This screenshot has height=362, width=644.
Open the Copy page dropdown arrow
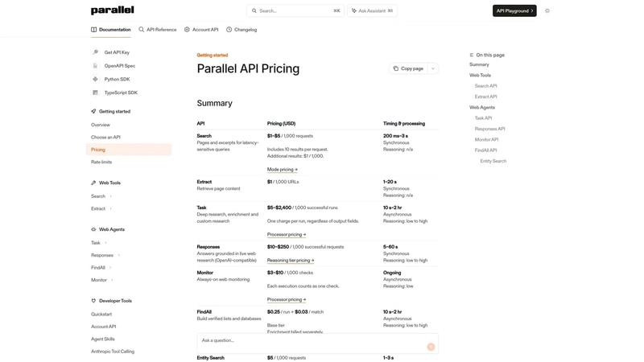coord(433,68)
